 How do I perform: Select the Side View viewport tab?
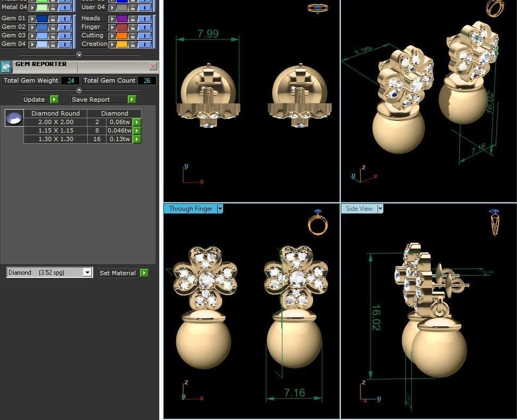coord(359,209)
